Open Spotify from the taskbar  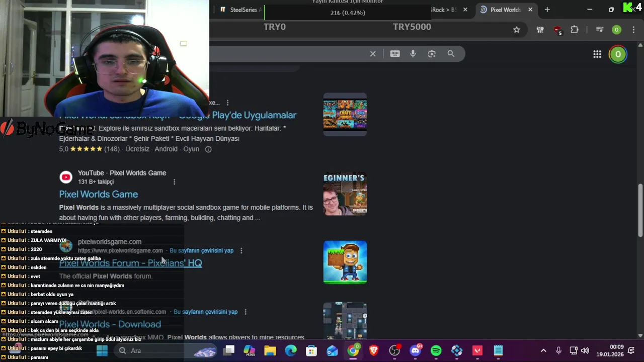(436, 350)
